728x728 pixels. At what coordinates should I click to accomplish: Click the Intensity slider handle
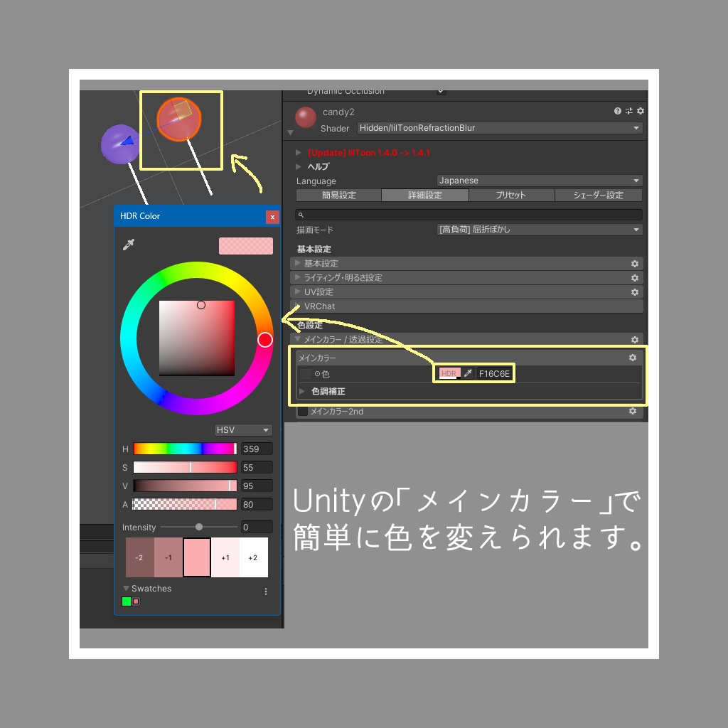(x=199, y=527)
